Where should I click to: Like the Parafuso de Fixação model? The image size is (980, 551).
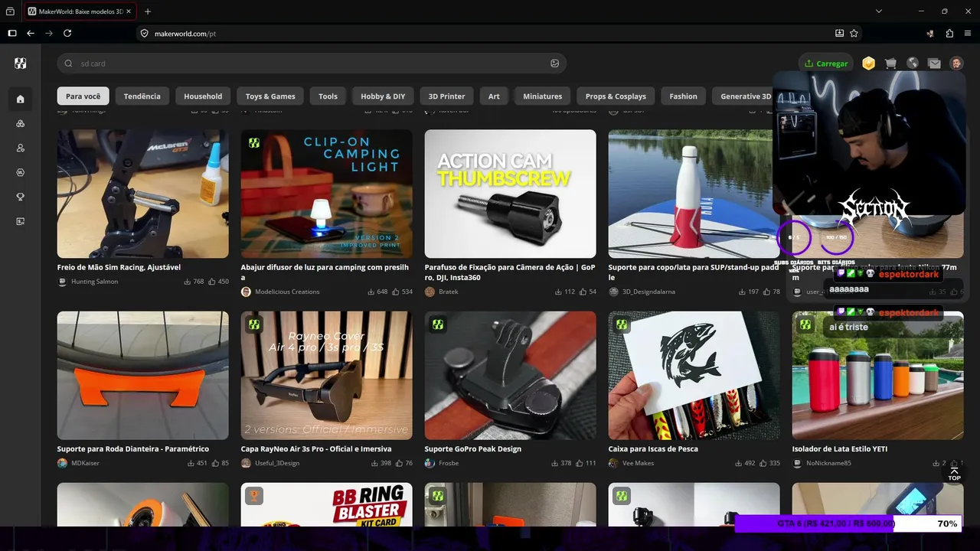click(583, 292)
